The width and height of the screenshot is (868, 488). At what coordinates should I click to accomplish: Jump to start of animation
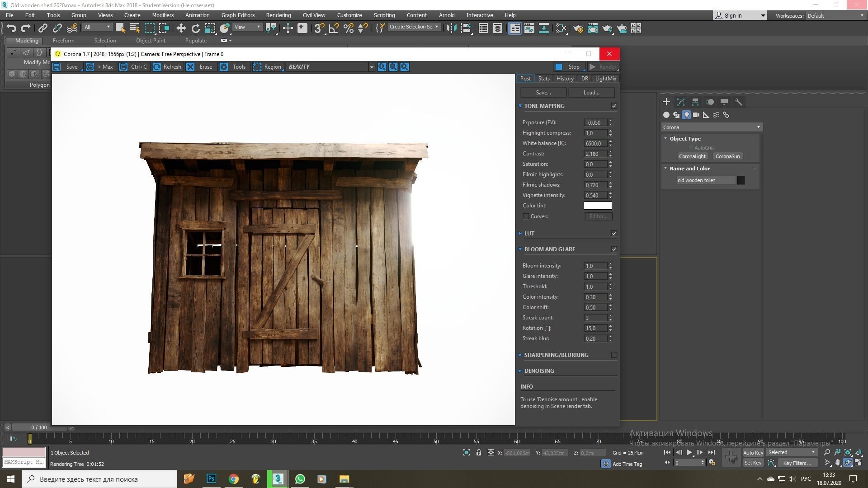tap(667, 452)
